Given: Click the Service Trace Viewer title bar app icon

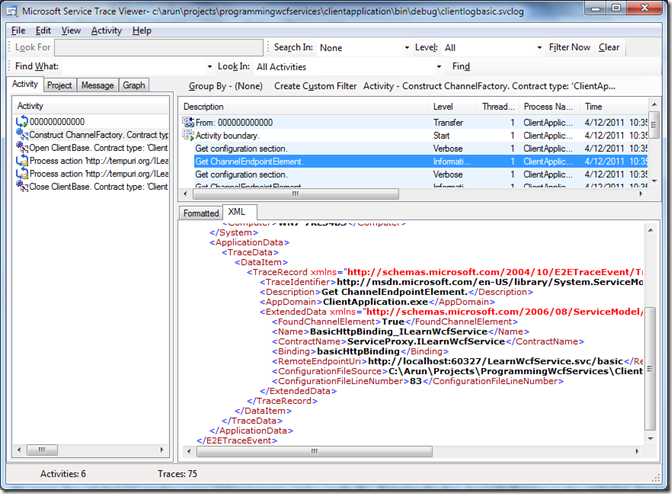Looking at the screenshot, I should pos(12,11).
